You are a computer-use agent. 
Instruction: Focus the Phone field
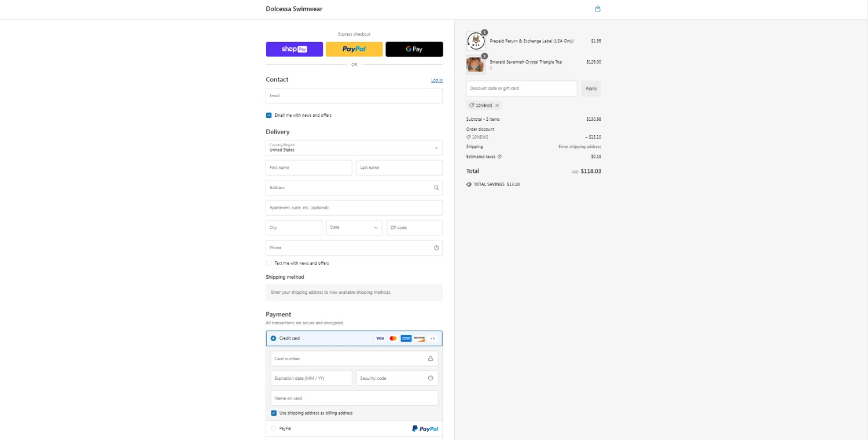[354, 247]
